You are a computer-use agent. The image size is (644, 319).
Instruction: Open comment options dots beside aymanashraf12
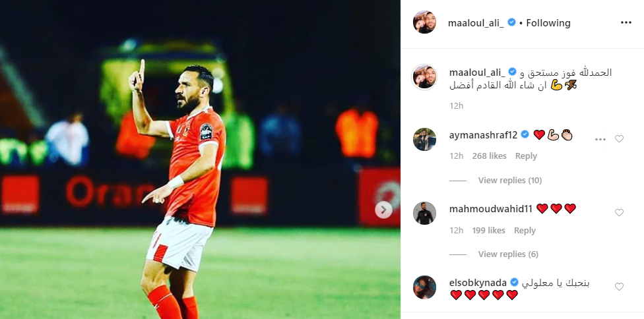(600, 140)
